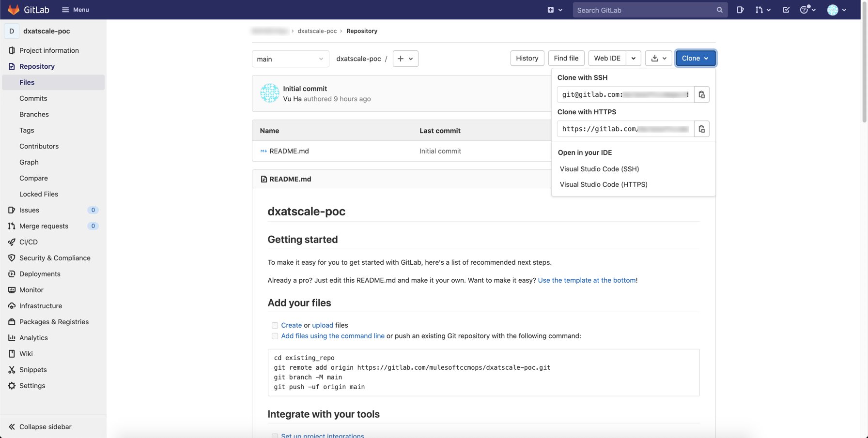Focus the Search GitLab field
Viewport: 868px width, 438px height.
click(650, 10)
